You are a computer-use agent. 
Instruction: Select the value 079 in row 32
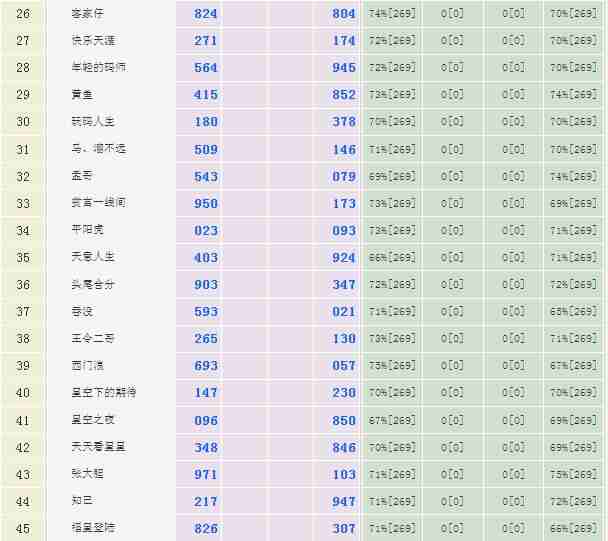[344, 176]
